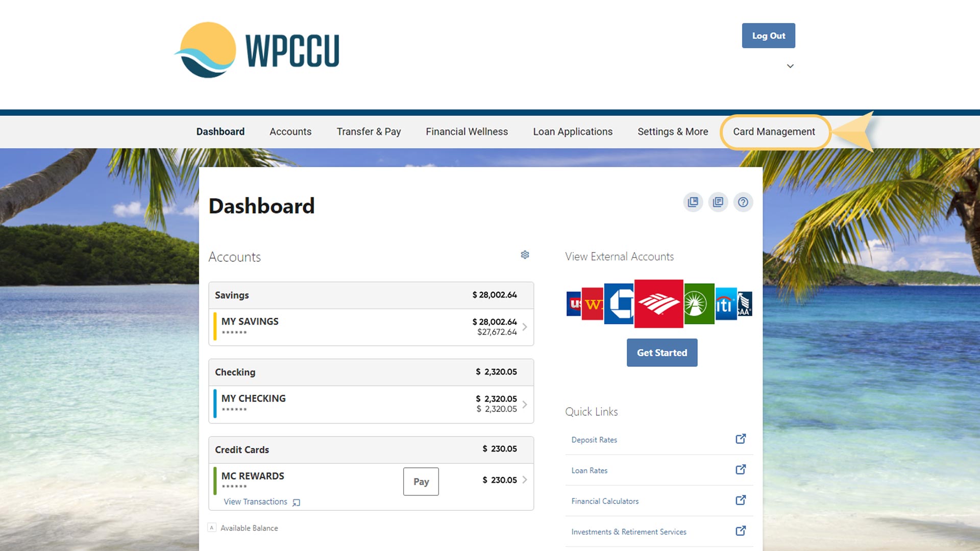The height and width of the screenshot is (551, 980).
Task: Expand MY SAVINGS account details arrow
Action: pos(524,327)
